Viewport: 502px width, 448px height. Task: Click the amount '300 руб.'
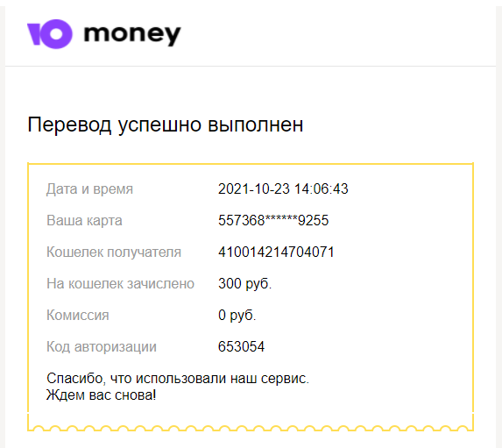(x=245, y=283)
